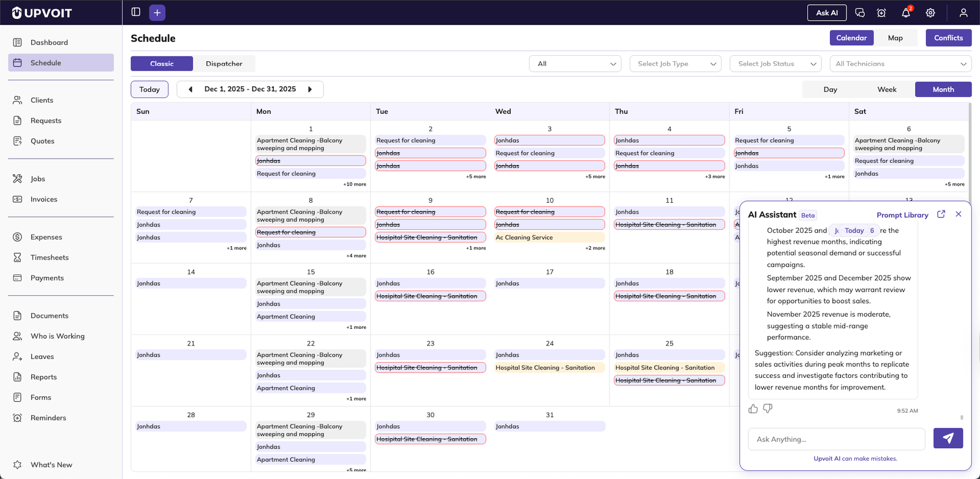The height and width of the screenshot is (479, 980).
Task: Pop out AI Assistant in new window
Action: pyautogui.click(x=941, y=214)
